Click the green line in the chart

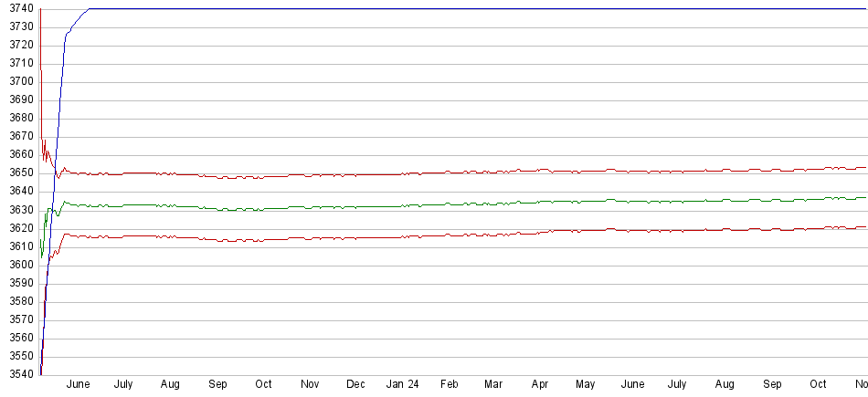[457, 204]
